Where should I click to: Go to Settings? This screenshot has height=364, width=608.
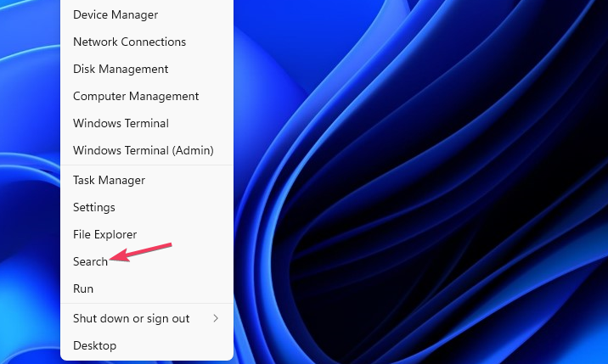tap(147, 207)
